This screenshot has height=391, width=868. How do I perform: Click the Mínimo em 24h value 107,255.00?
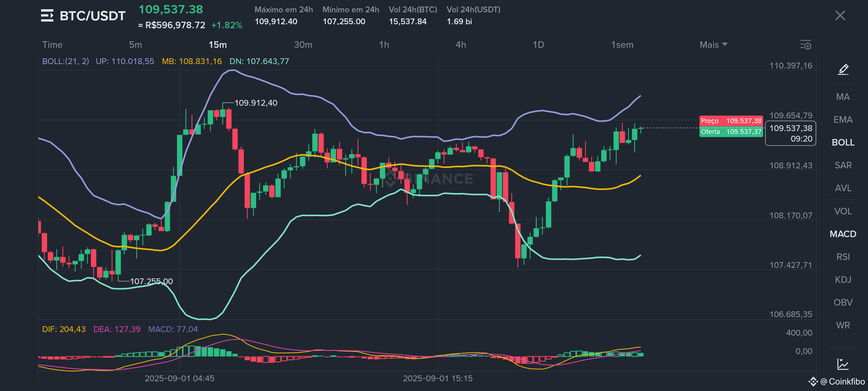pos(344,21)
